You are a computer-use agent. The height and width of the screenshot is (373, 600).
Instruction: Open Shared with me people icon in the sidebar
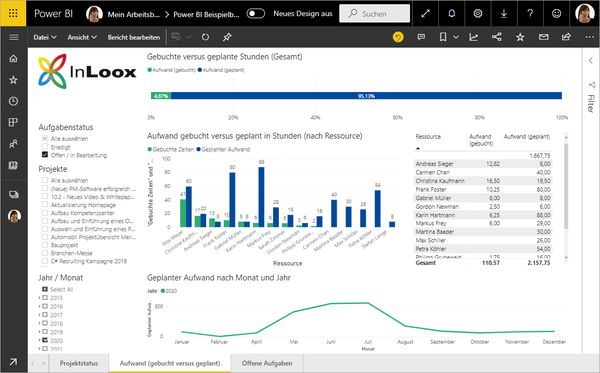[13, 144]
